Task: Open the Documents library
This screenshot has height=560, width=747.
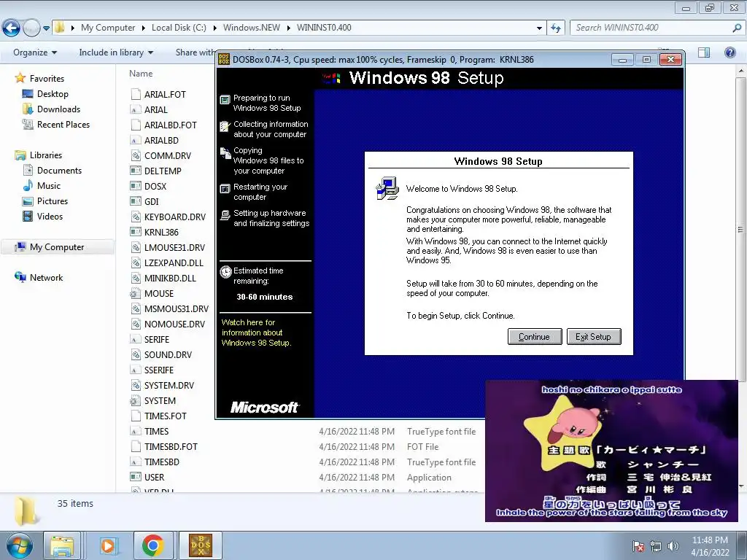Action: coord(59,171)
